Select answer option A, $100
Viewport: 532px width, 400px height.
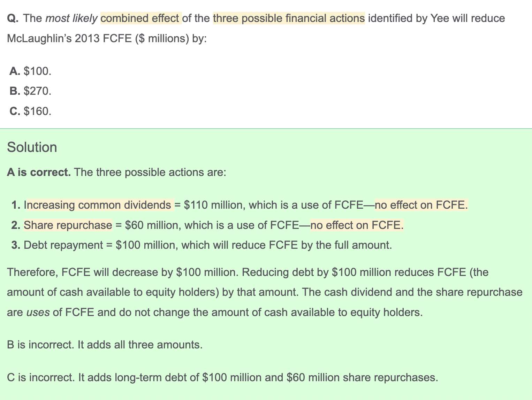[31, 71]
